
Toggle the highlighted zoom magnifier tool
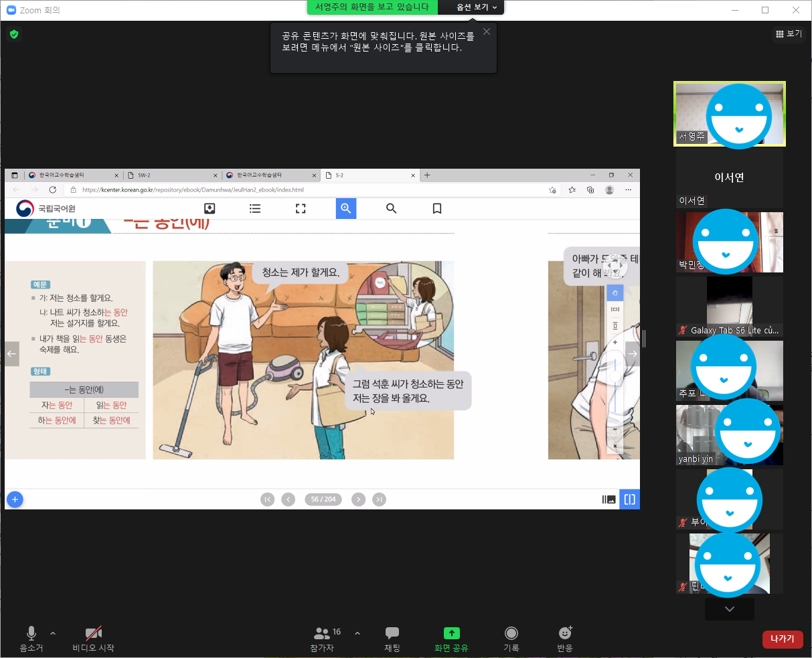coord(346,209)
